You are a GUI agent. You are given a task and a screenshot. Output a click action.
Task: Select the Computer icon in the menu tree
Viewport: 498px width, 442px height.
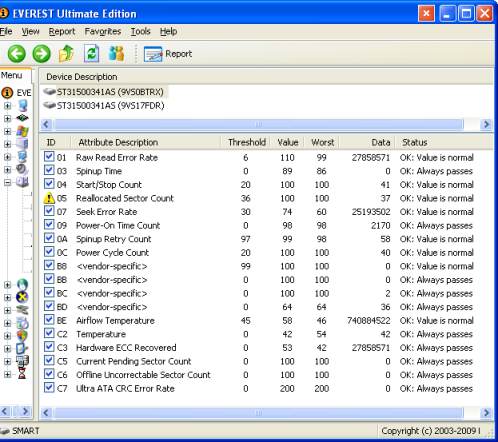[x=22, y=106]
